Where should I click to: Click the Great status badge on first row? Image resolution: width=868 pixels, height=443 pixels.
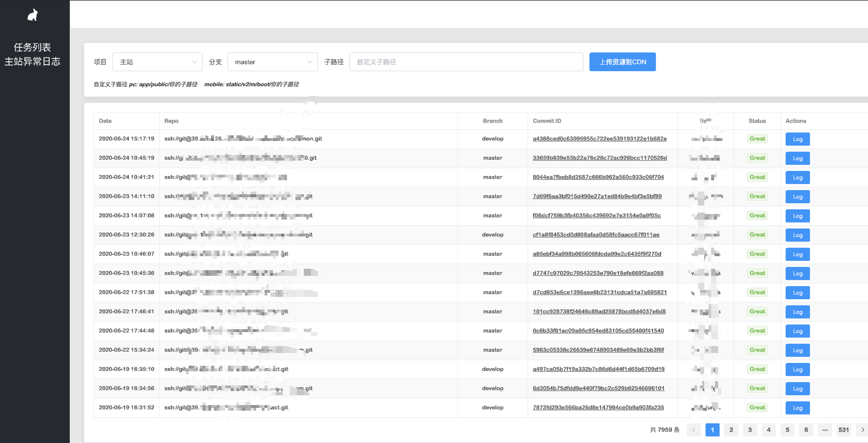(x=757, y=139)
